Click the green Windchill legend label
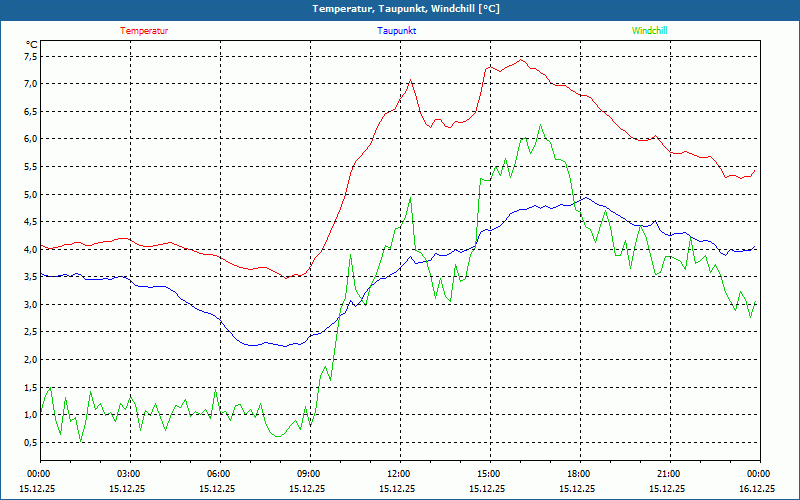This screenshot has height=500, width=800. 649,31
